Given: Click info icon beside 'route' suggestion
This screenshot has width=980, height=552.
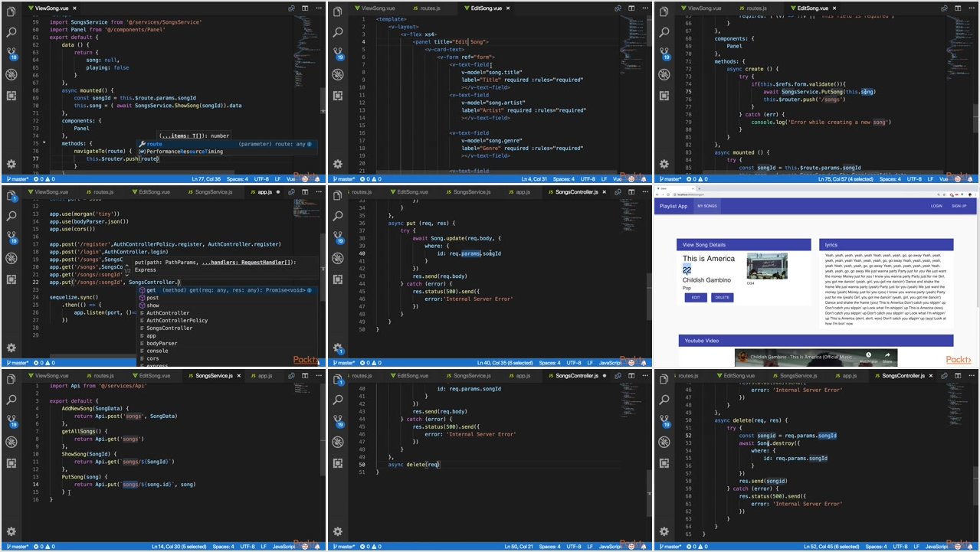Looking at the screenshot, I should (310, 144).
